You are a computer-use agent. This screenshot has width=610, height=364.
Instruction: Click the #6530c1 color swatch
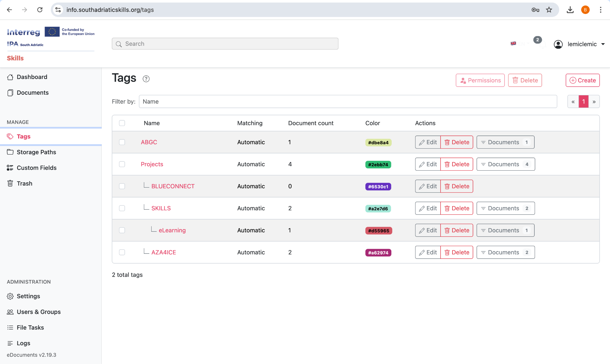[x=378, y=186]
